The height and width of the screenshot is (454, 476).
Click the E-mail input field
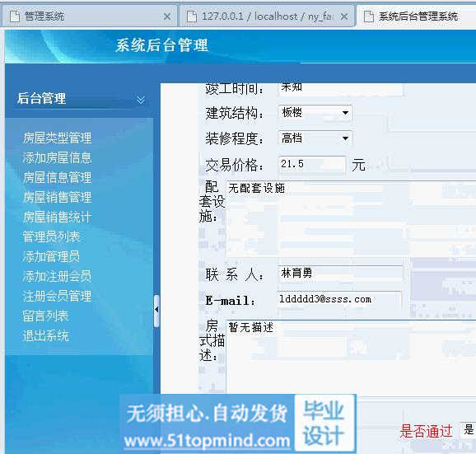tap(339, 299)
